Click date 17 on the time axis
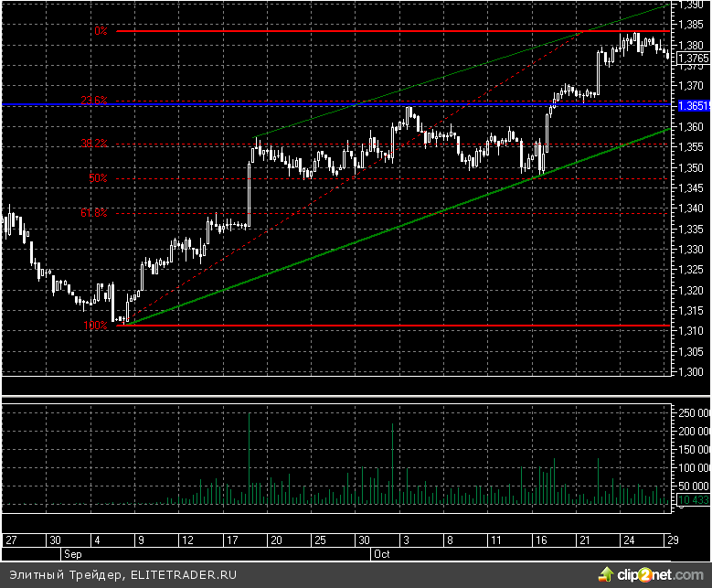712x588 pixels. 248,540
